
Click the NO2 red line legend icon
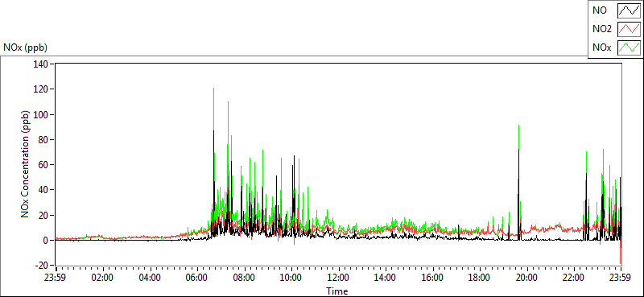(630, 29)
